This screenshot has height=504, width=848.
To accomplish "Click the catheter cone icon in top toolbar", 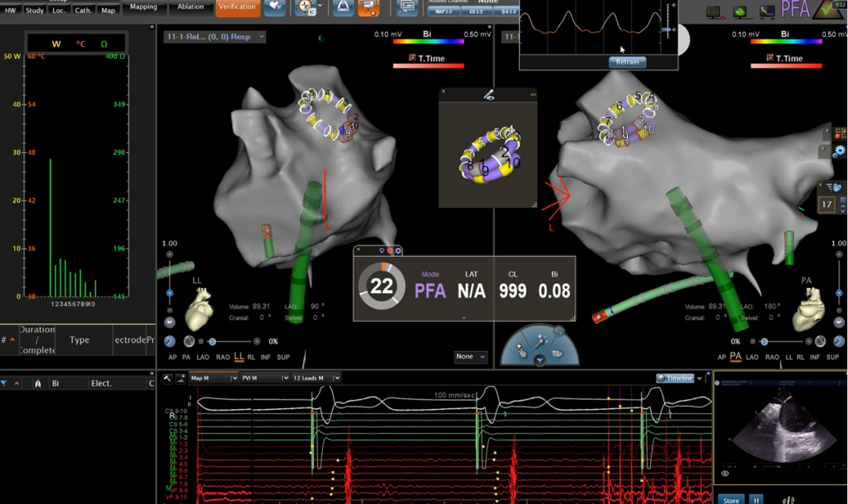I will tap(342, 8).
